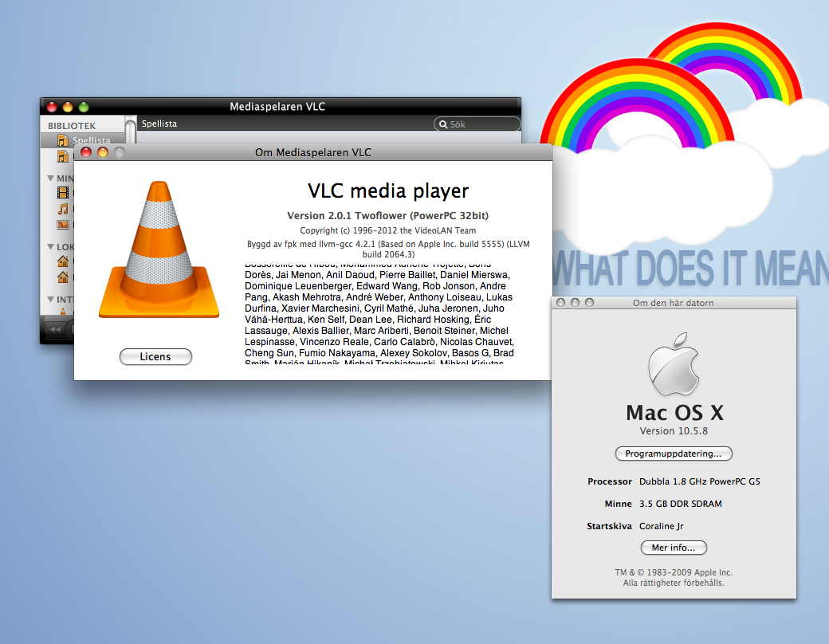Click the magnifier icon in Sök field

[x=443, y=124]
